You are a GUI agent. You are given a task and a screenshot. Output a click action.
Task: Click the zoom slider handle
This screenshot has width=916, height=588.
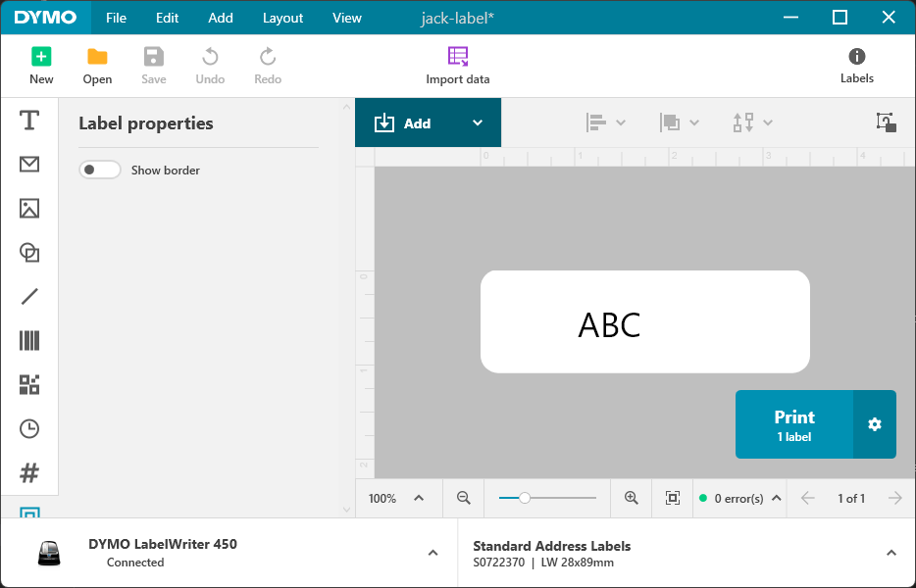(525, 498)
